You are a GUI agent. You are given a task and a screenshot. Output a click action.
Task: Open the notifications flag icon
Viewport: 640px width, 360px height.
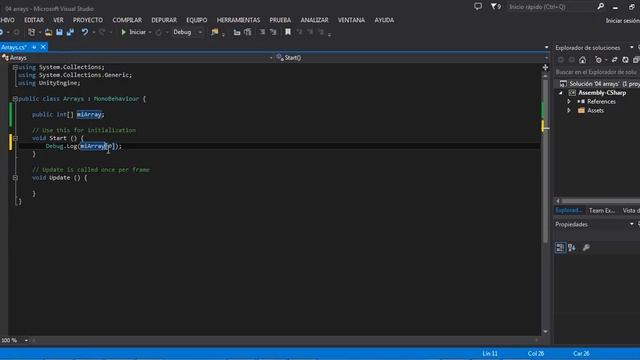tap(496, 7)
